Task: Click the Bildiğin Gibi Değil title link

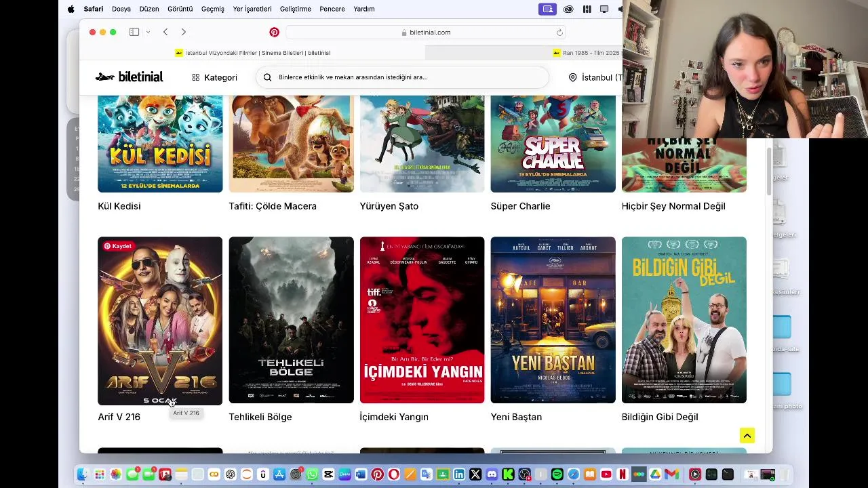Action: 660,417
